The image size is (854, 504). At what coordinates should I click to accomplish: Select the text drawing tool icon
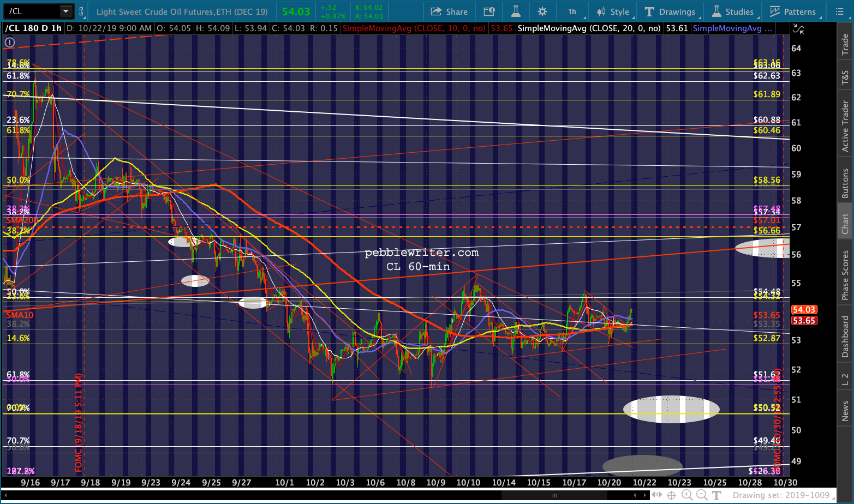[x=716, y=495]
